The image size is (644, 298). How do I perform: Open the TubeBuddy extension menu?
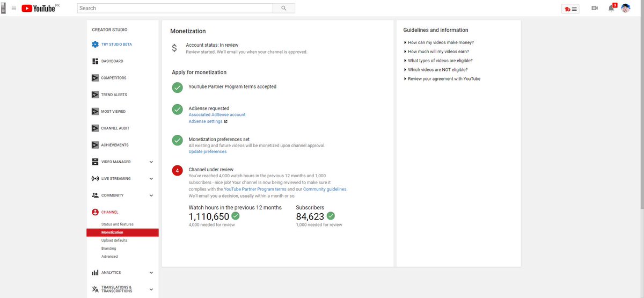(570, 9)
